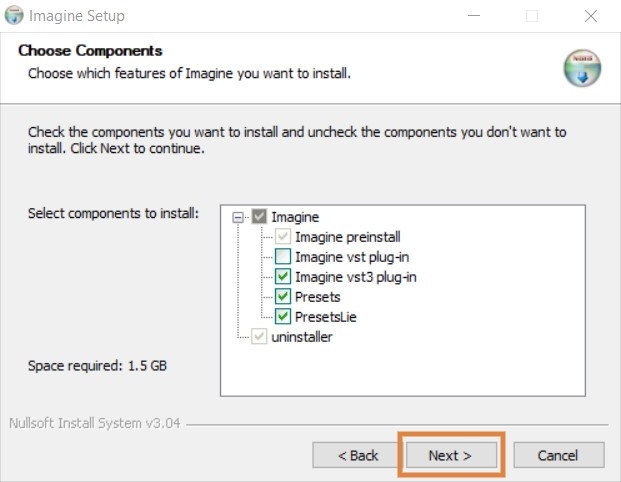Select the Imagine vst3 plug-in label
621x482 pixels.
pos(355,277)
